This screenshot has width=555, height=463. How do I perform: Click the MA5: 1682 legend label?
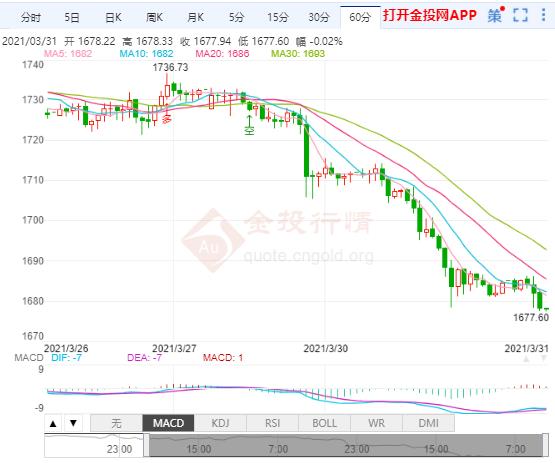pyautogui.click(x=68, y=54)
